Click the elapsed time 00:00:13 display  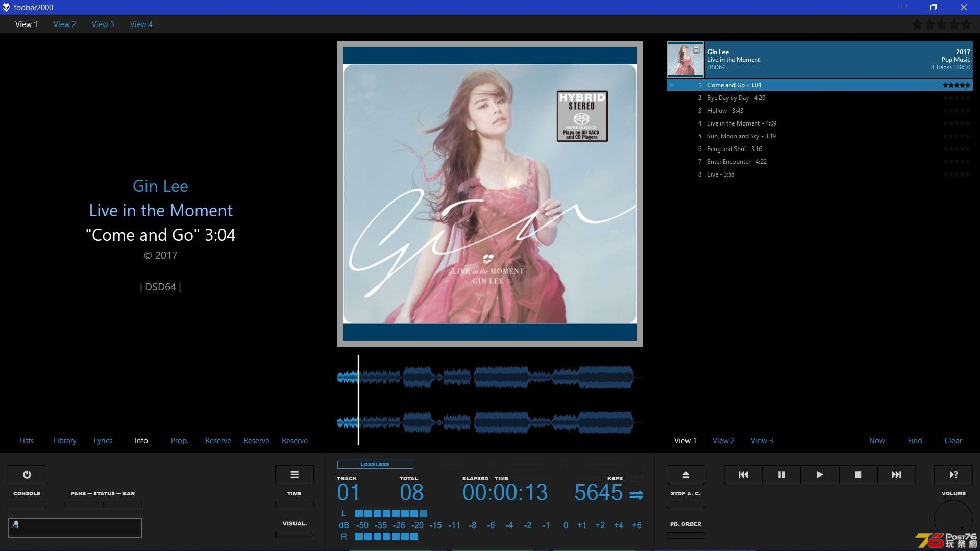[505, 492]
